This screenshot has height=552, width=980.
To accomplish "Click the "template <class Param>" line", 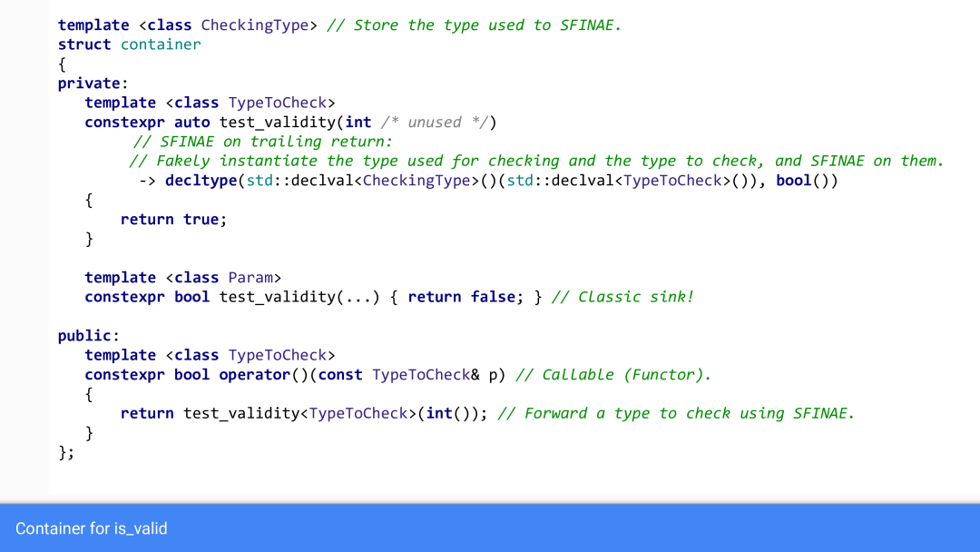I will [182, 278].
